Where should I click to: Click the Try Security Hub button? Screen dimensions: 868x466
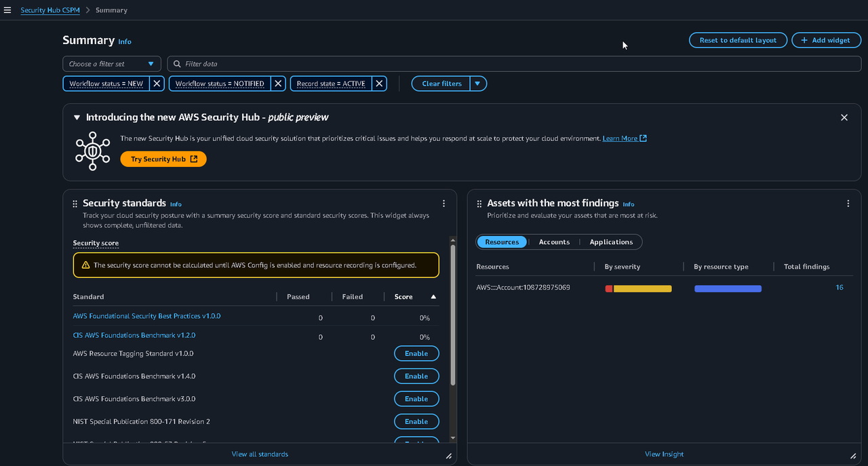(x=163, y=159)
